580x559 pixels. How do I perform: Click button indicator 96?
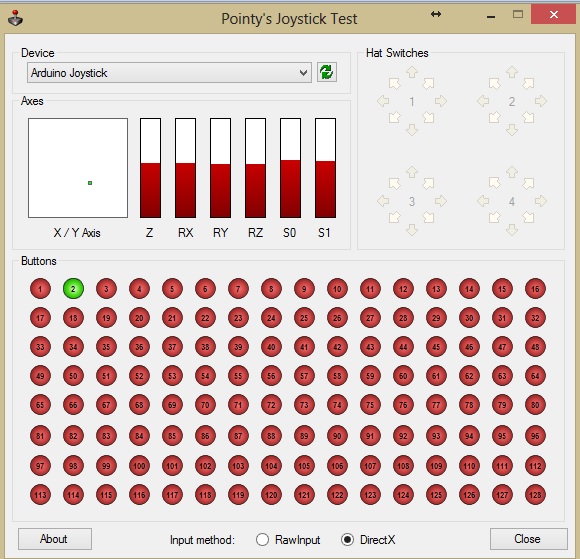[x=535, y=436]
